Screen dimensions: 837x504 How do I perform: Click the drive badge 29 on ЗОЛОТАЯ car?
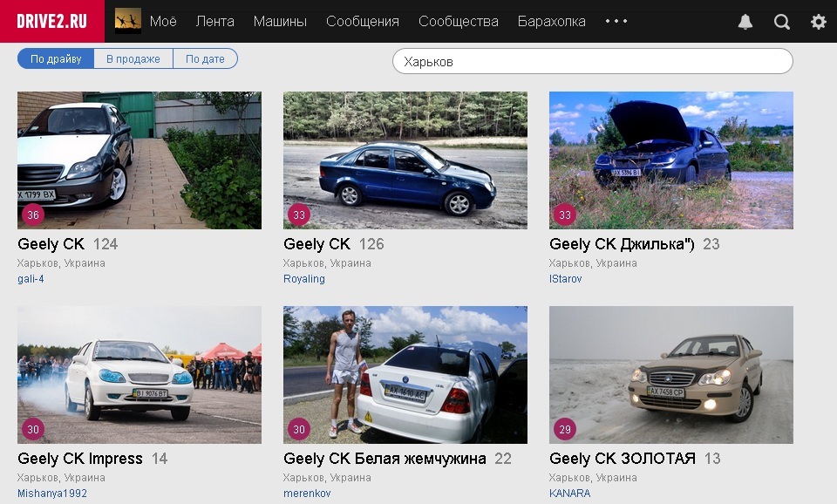click(565, 429)
